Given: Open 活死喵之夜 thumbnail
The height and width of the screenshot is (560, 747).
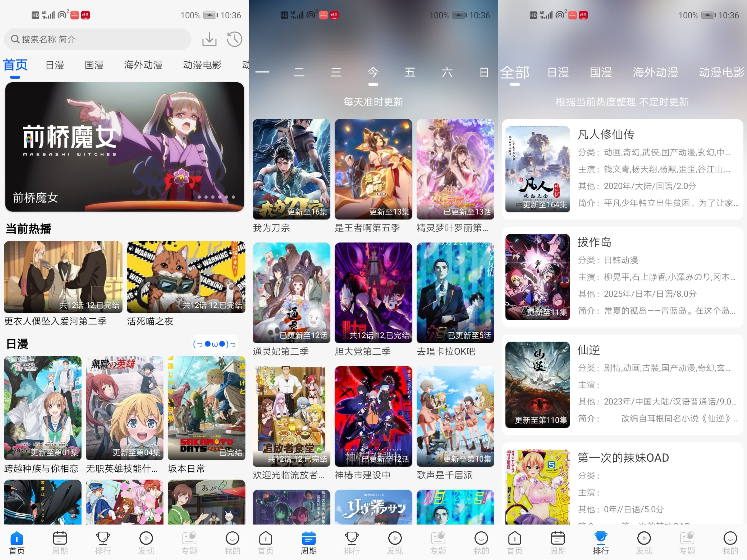Looking at the screenshot, I should point(186,277).
